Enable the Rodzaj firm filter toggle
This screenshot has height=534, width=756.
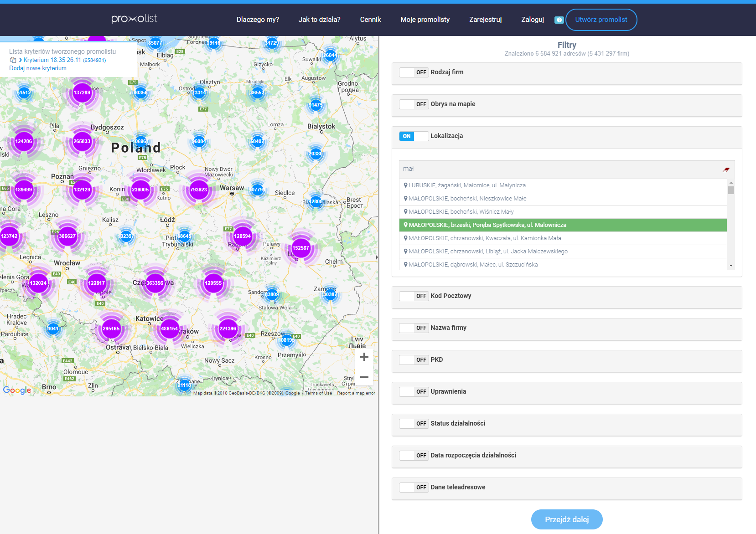coord(414,72)
